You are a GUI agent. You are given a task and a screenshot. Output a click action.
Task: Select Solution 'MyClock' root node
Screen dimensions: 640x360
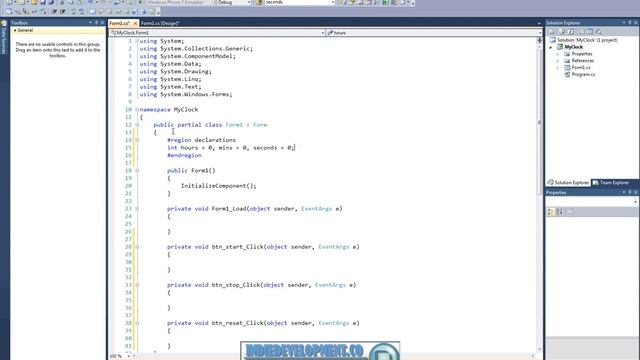pos(587,40)
